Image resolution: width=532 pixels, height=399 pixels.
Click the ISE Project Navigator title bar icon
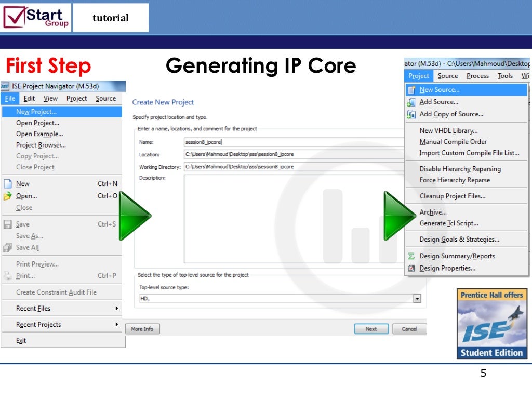pos(5,86)
